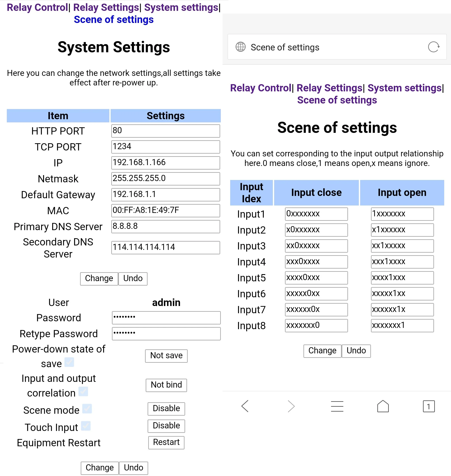Toggle the Touch Input checkbox

(86, 426)
